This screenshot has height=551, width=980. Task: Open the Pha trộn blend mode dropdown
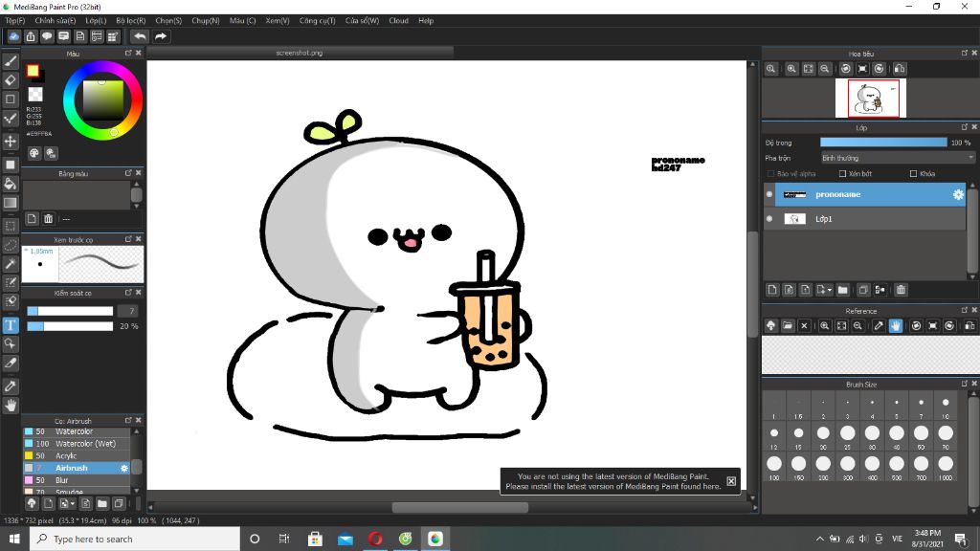[898, 158]
